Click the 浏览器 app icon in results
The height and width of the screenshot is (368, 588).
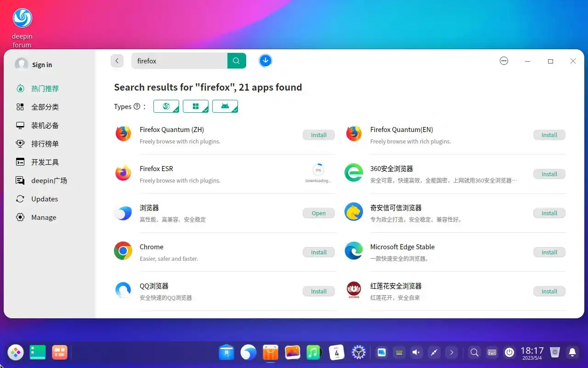coord(123,213)
